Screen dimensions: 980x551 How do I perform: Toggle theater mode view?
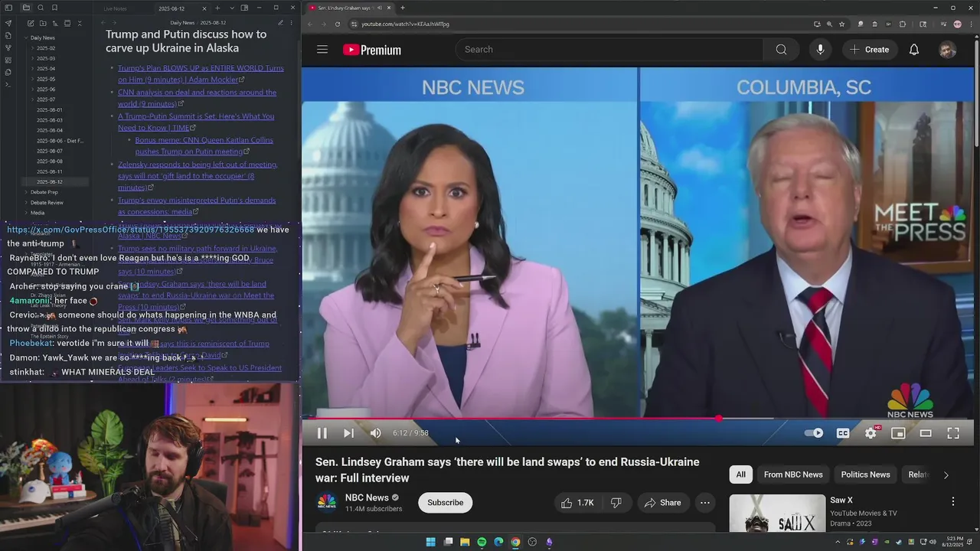point(926,433)
